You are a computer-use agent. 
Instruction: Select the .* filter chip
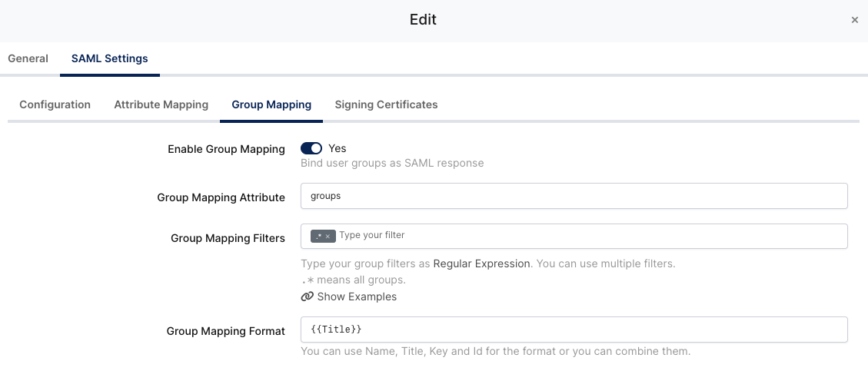[318, 237]
